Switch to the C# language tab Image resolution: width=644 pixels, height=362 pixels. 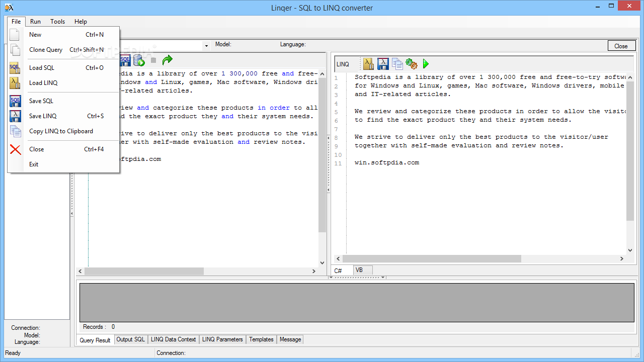pyautogui.click(x=343, y=270)
